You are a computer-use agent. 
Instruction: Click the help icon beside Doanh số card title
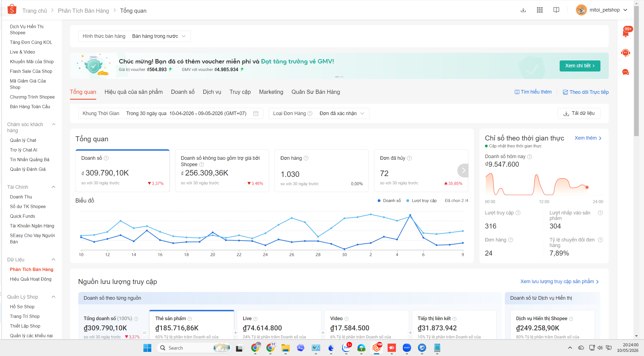(106, 158)
